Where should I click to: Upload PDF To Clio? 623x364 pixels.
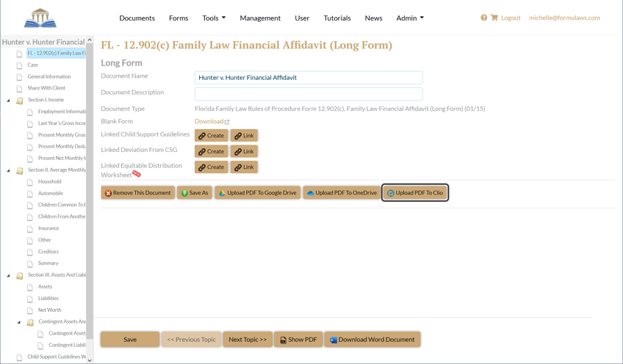pos(415,192)
